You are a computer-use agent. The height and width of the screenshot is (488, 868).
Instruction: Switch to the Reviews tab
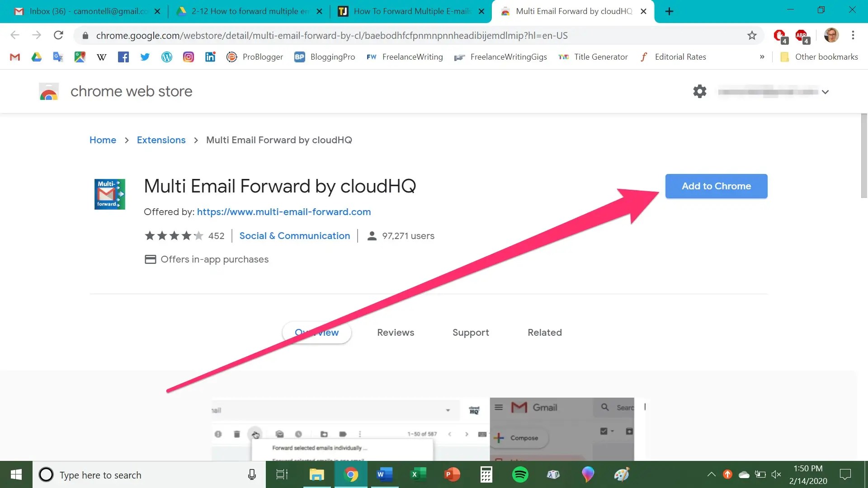[x=396, y=333]
